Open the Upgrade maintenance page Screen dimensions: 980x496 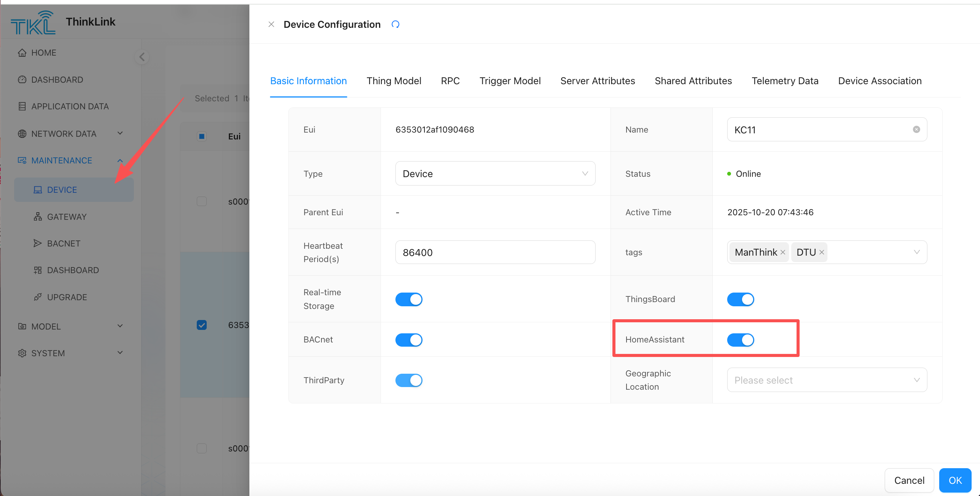point(67,297)
